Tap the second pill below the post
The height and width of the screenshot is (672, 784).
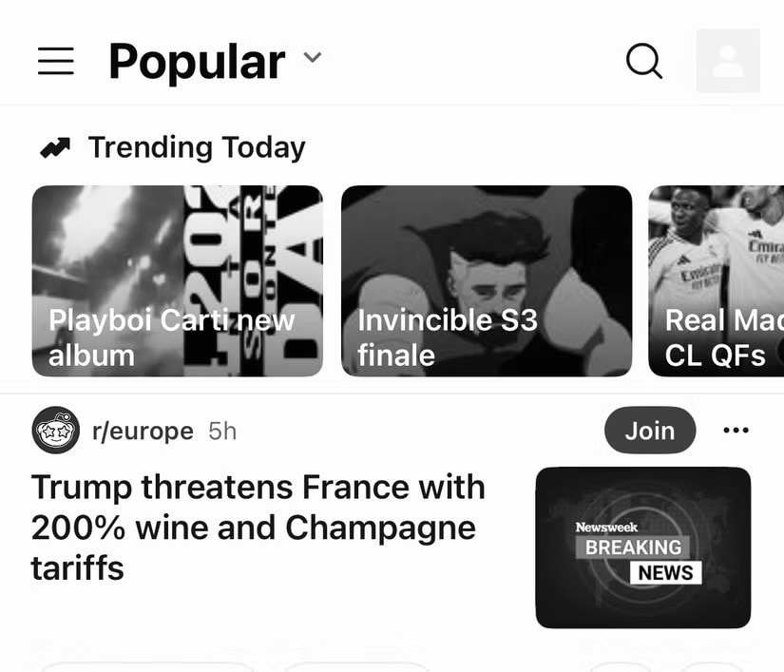pos(356,666)
